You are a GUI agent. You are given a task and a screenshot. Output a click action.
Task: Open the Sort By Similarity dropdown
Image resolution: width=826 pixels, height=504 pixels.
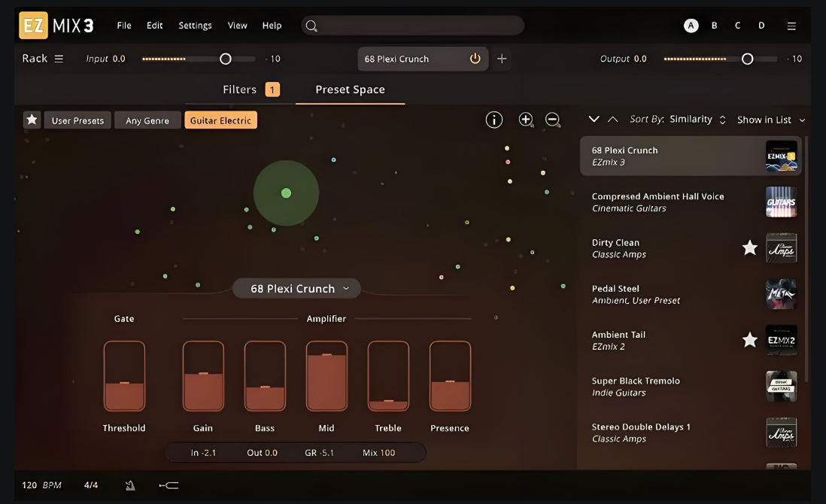coord(678,120)
